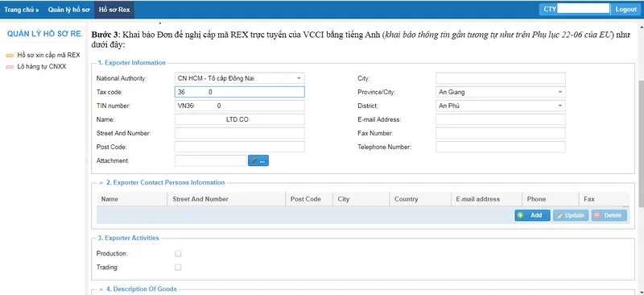Screen dimensions: 644x295
Task: Click the orange icon beside Hồ sơ xin cấp mã REX
Action: [x=10, y=56]
